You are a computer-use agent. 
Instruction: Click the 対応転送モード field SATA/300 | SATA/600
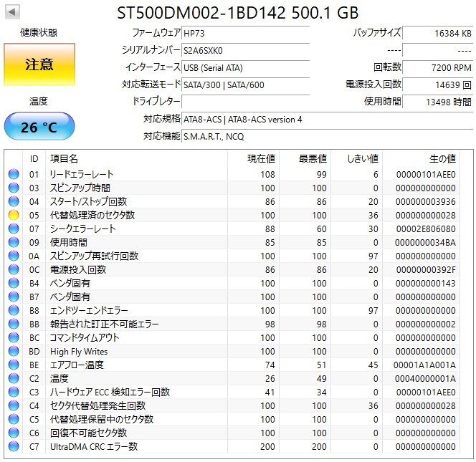[246, 85]
